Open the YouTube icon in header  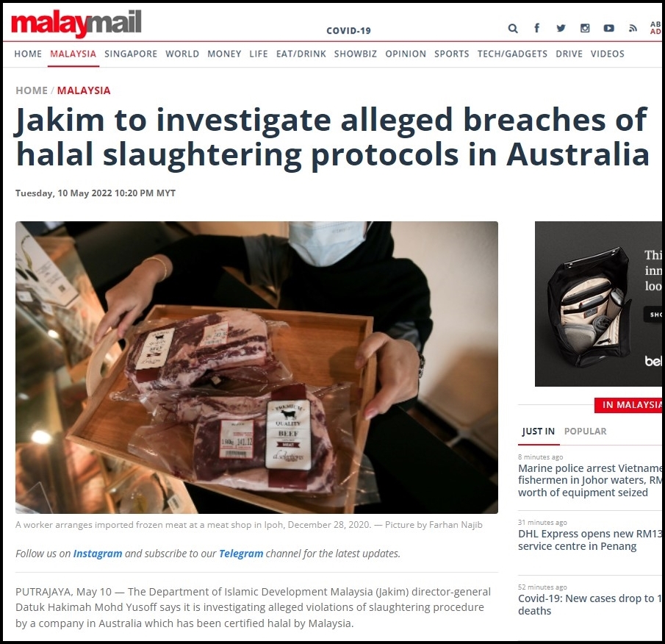coord(608,28)
